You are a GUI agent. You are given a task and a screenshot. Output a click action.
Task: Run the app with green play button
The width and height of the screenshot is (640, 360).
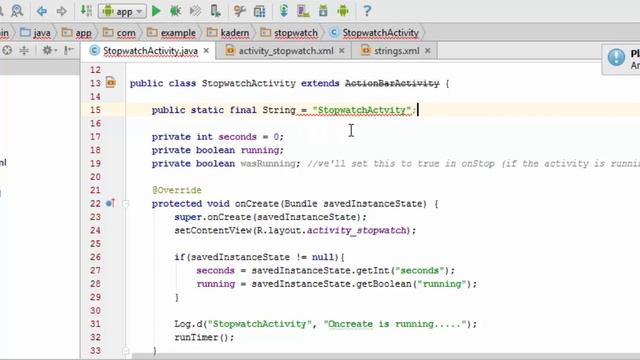click(x=156, y=11)
